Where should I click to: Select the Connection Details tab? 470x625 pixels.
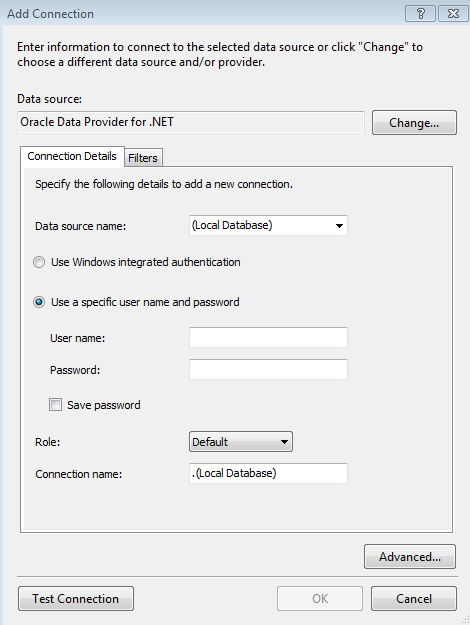tap(72, 156)
